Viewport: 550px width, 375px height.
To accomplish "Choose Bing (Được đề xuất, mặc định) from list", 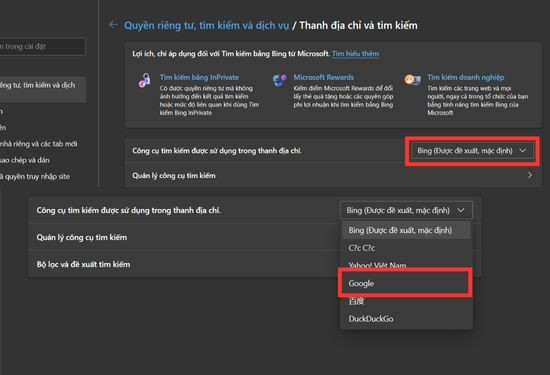I will click(406, 230).
